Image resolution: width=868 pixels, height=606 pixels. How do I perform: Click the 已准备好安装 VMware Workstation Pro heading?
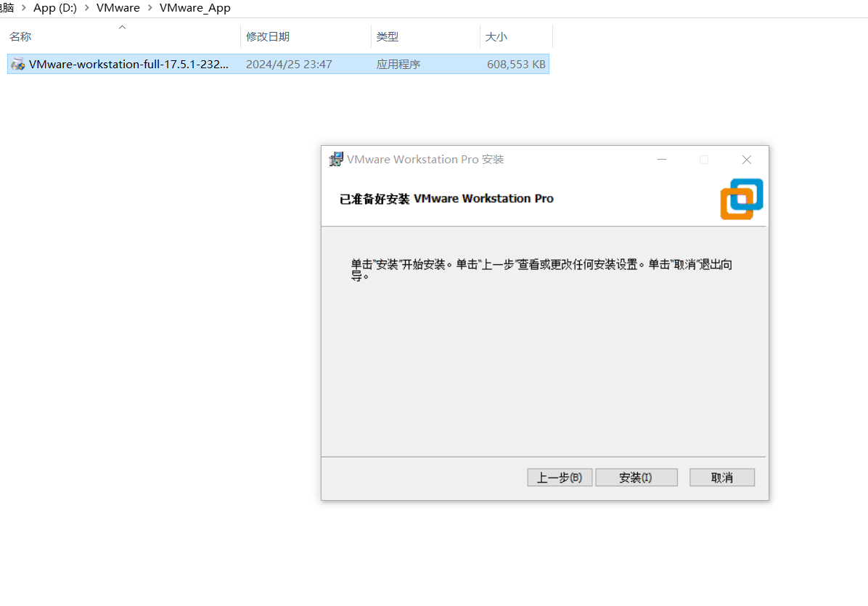tap(446, 199)
